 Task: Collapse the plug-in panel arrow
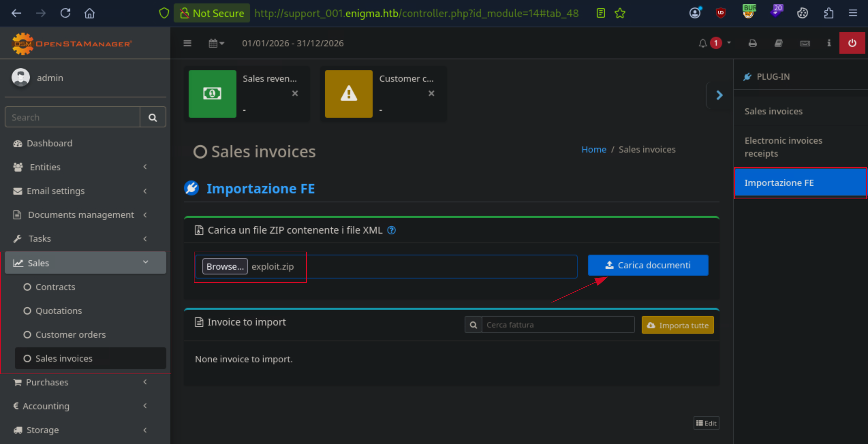[x=719, y=95]
